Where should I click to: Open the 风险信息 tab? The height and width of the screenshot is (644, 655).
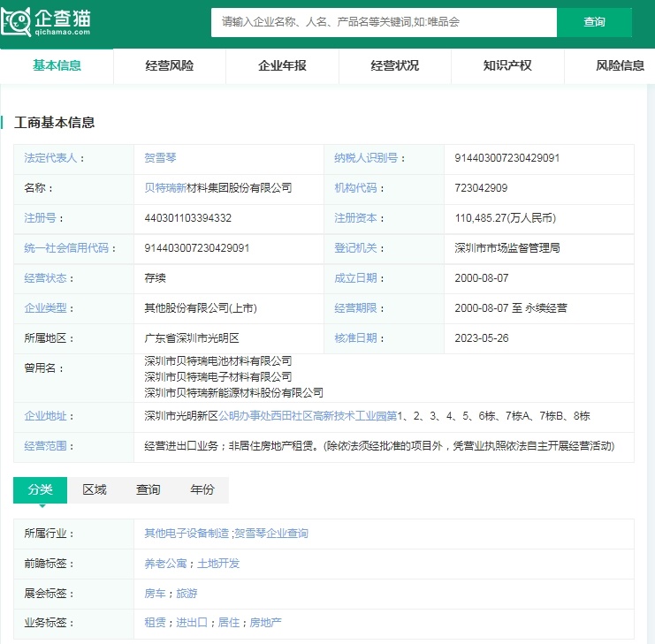tap(620, 65)
